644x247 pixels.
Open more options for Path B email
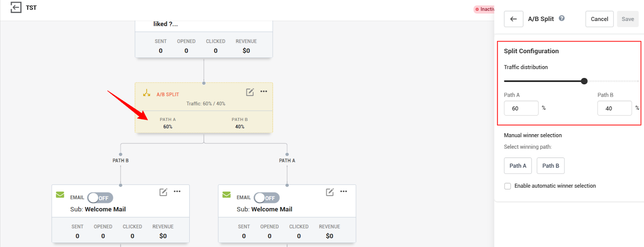click(177, 191)
